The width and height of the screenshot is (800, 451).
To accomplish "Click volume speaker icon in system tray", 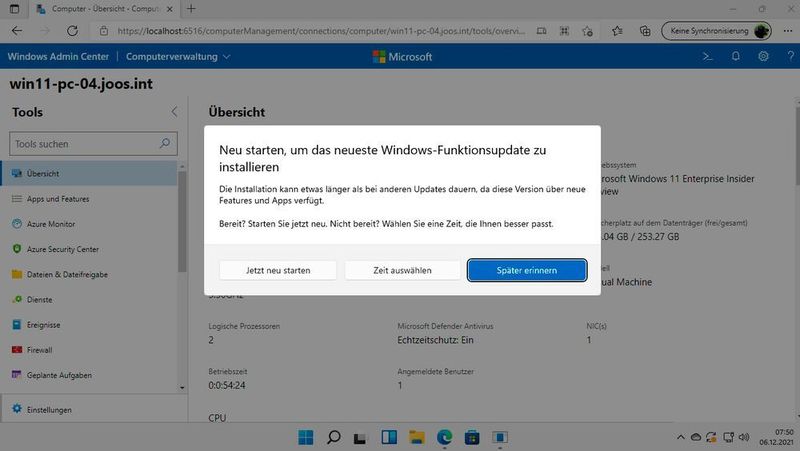I will click(744, 437).
